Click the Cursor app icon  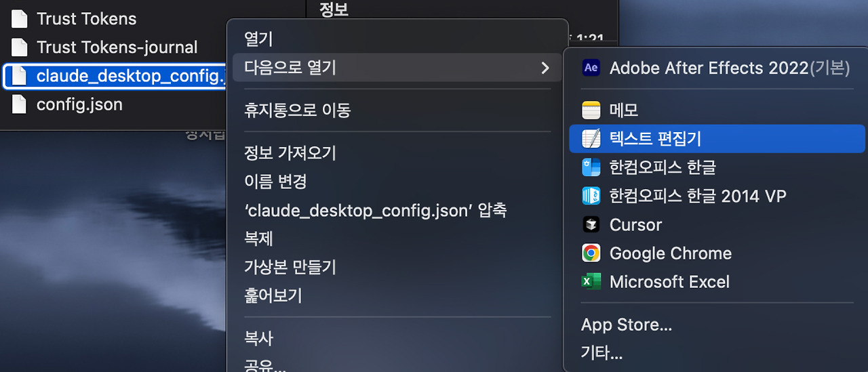[x=591, y=225]
